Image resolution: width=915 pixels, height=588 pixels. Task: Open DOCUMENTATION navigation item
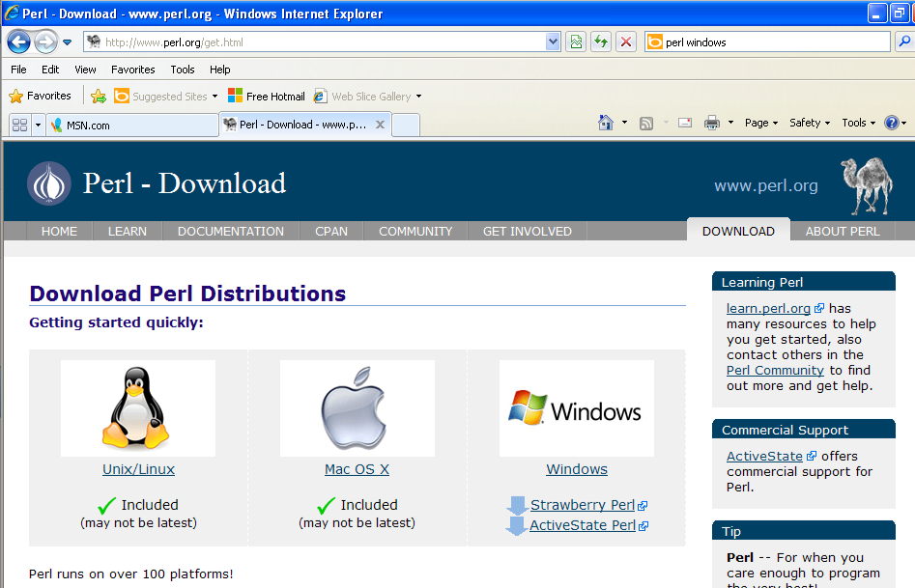[231, 231]
